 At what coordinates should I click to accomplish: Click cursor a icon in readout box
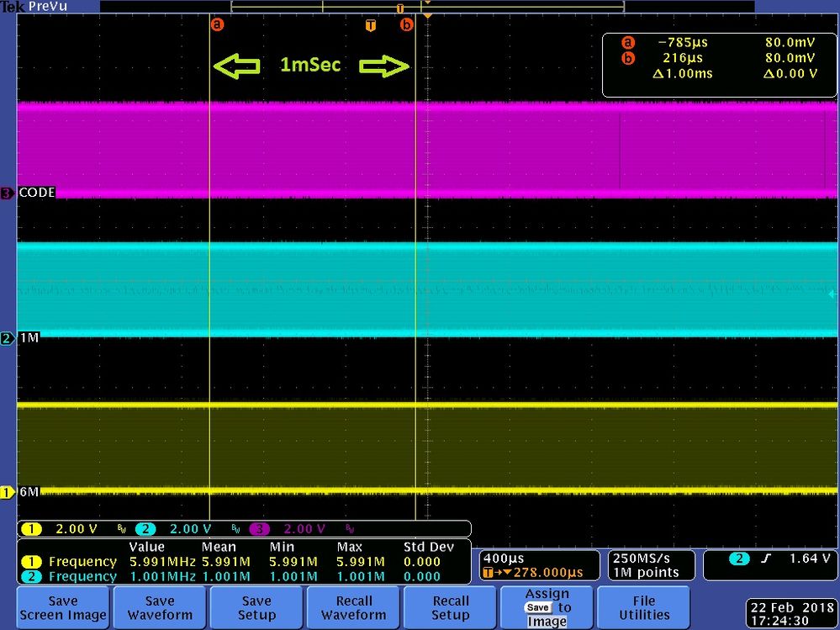coord(628,43)
